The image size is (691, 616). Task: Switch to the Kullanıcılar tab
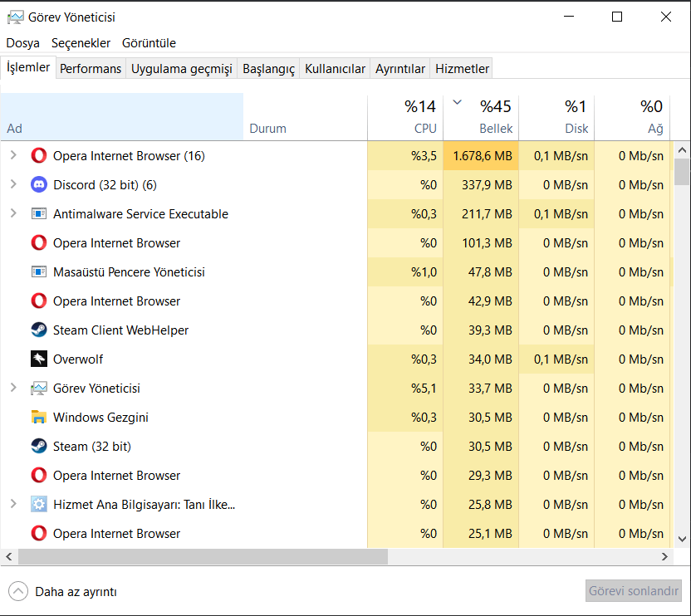(335, 69)
